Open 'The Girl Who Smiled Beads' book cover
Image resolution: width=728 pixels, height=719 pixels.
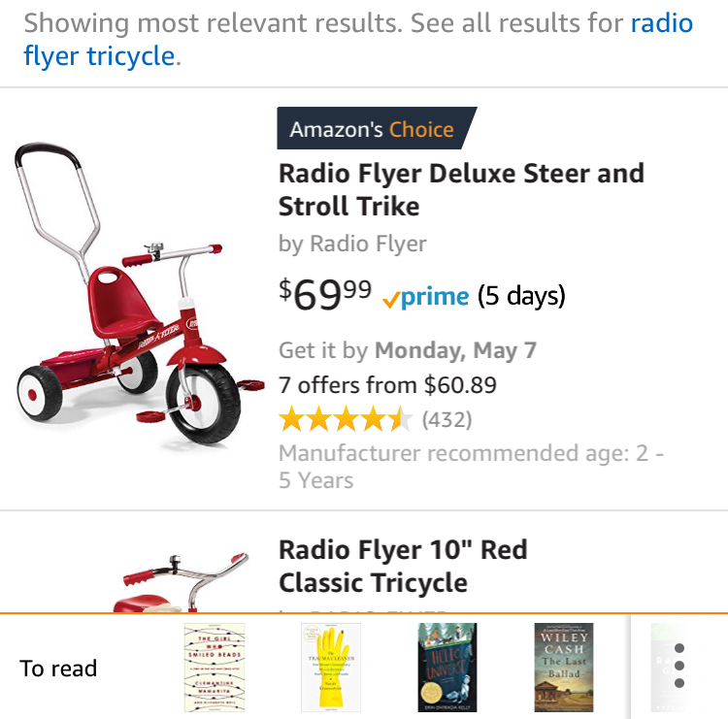coord(214,668)
